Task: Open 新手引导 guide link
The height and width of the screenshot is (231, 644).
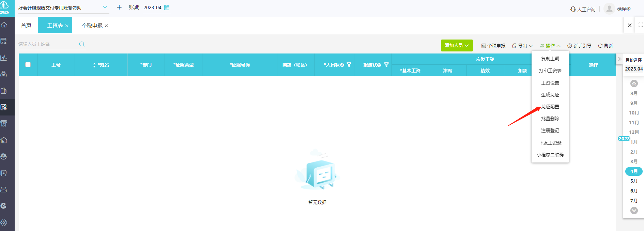Action: point(579,46)
